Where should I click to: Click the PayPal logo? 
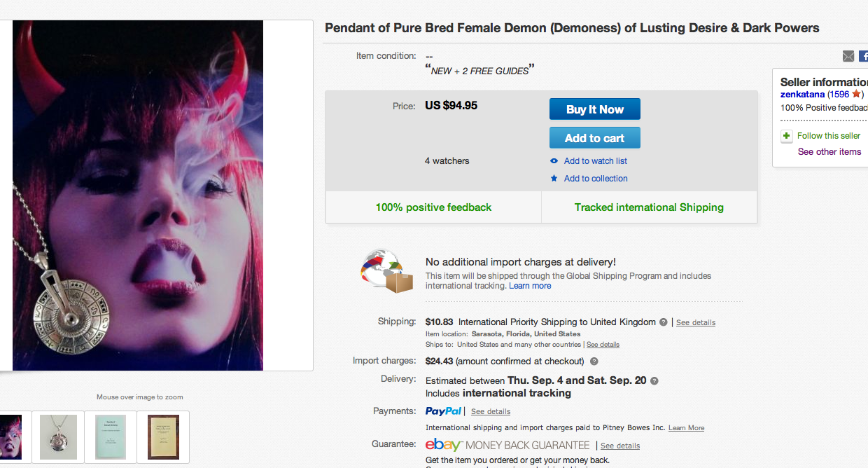coord(443,411)
